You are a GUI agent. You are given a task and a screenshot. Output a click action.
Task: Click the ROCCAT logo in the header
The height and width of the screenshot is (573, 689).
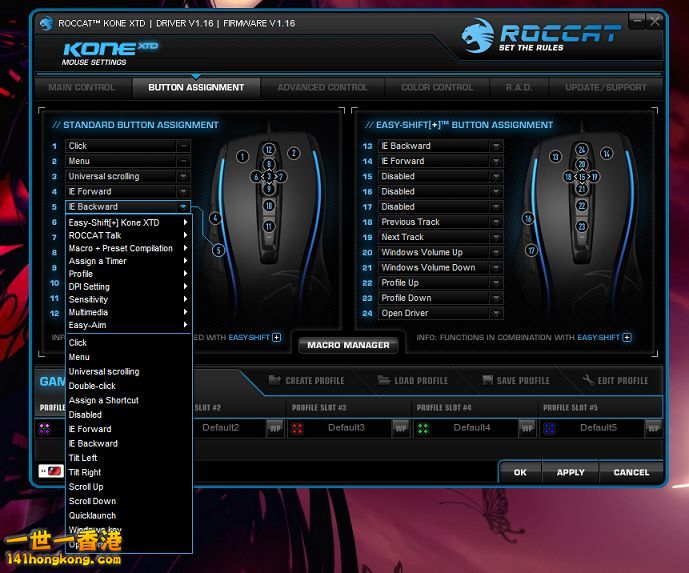click(541, 35)
